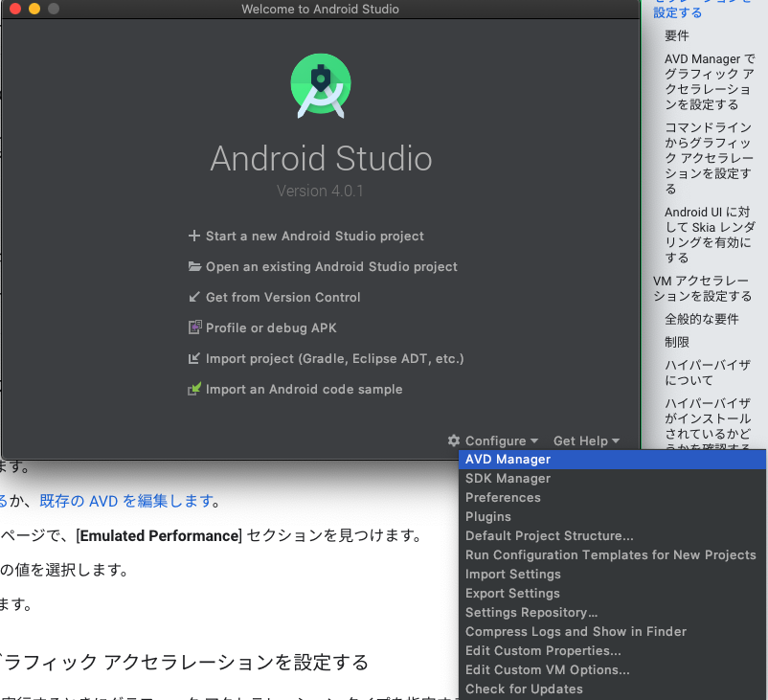Click the Import project icon
This screenshot has height=700, width=768.
tap(194, 358)
